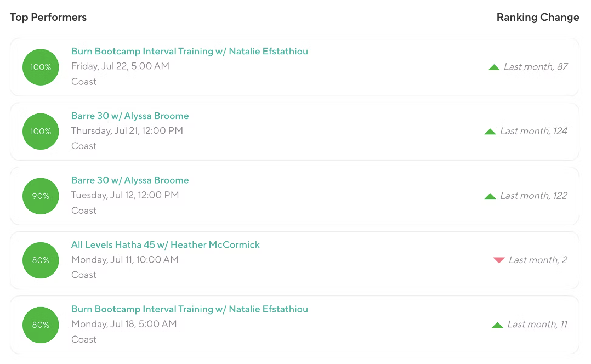Click the Last month, 2 ranking text
The image size is (591, 364).
click(x=538, y=260)
